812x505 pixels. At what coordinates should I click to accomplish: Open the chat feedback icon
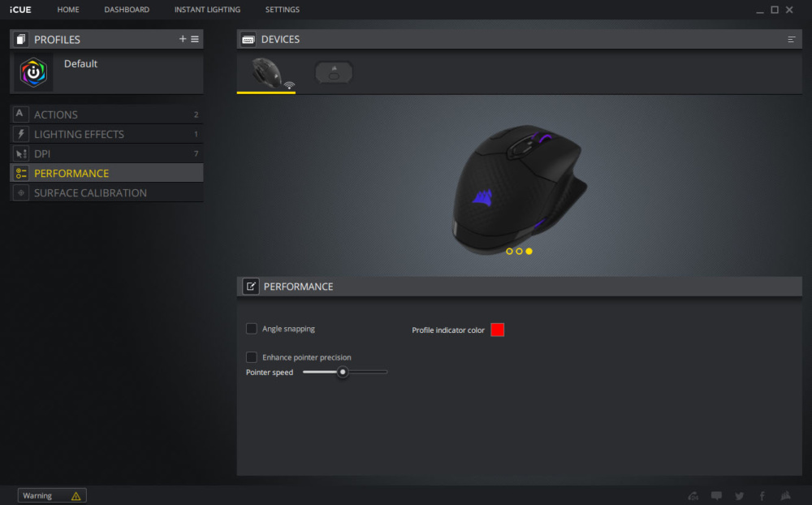click(716, 496)
